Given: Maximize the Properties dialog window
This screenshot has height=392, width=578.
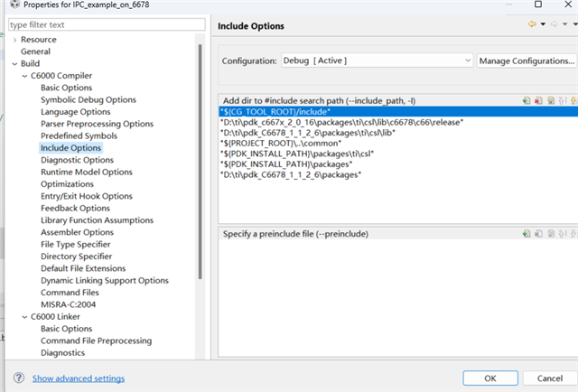Looking at the screenshot, I should (x=538, y=5).
